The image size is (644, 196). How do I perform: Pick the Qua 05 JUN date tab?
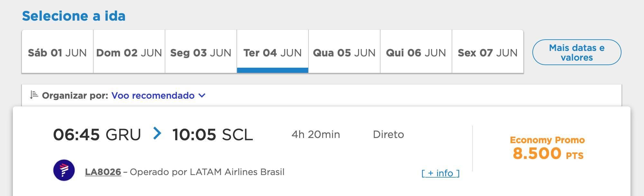point(344,53)
